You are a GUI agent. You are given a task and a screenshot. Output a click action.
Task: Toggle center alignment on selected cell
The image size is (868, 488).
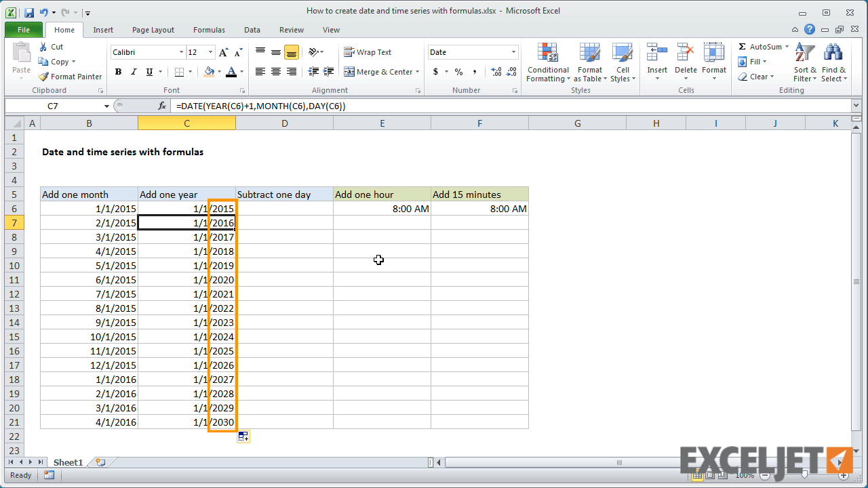click(x=275, y=71)
